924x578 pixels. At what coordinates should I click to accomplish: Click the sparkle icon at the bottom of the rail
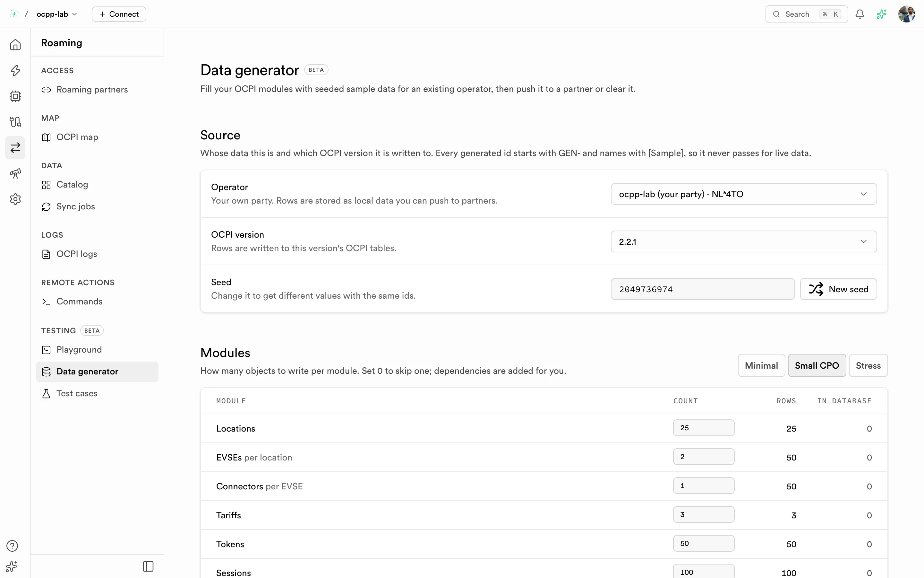click(x=12, y=566)
